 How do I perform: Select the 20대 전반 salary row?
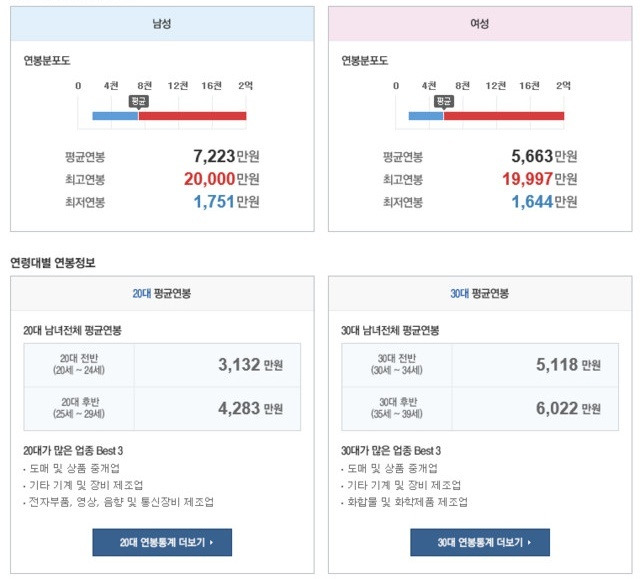pyautogui.click(x=162, y=365)
